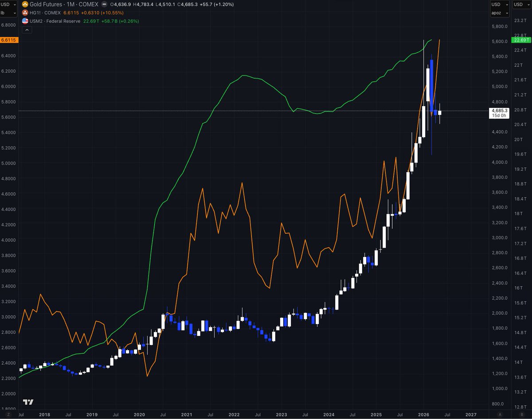Screen dimensions: 532x419
Task: Click the green 22.69T price label
Action: click(x=521, y=40)
